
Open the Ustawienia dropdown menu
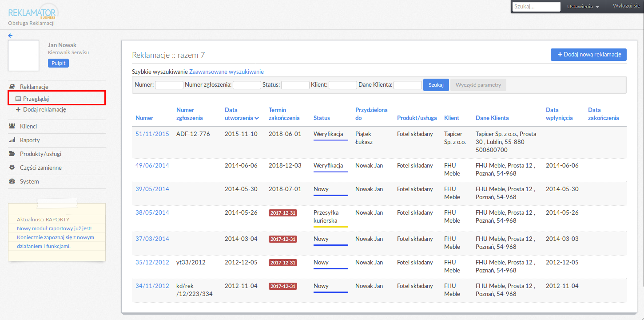point(583,7)
